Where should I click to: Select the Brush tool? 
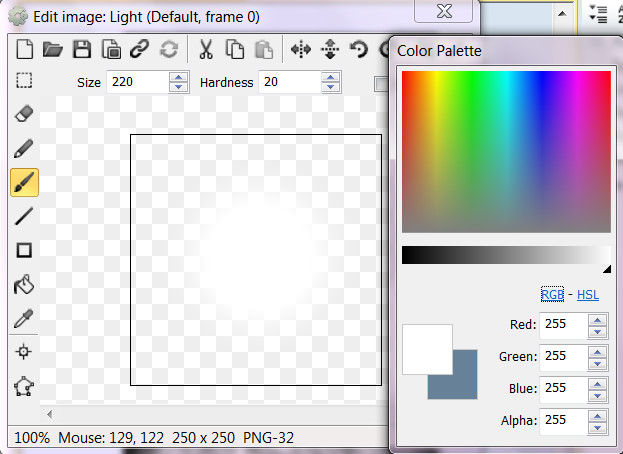(24, 182)
